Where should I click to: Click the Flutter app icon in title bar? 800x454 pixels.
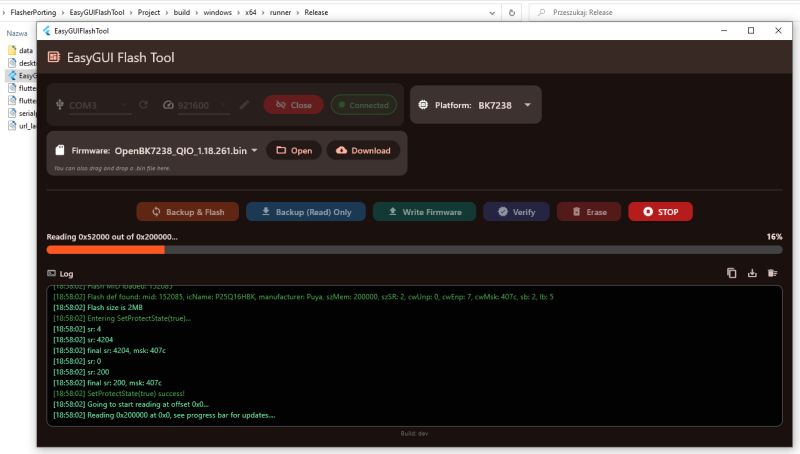tap(46, 31)
